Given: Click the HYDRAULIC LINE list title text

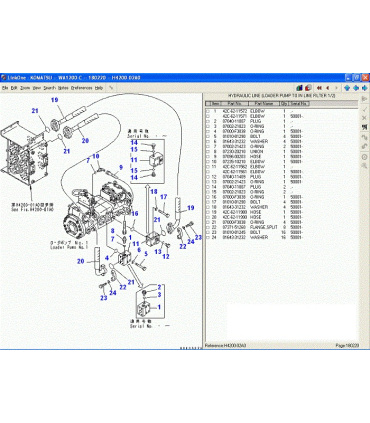Looking at the screenshot, I should pos(281,96).
